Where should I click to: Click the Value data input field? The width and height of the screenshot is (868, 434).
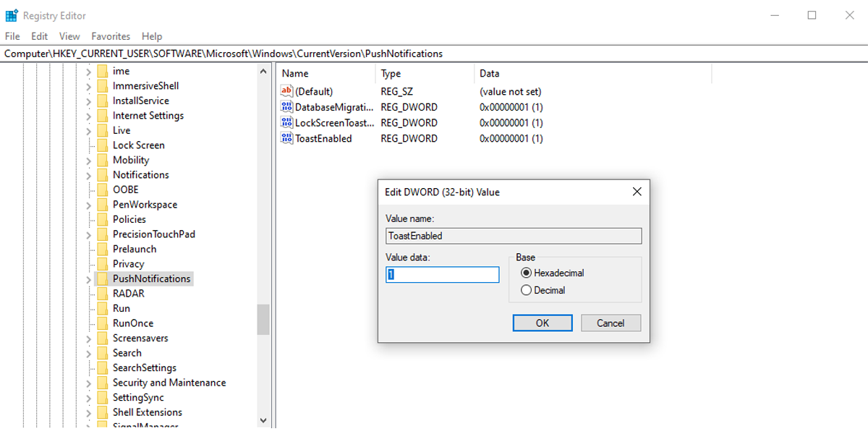click(443, 275)
